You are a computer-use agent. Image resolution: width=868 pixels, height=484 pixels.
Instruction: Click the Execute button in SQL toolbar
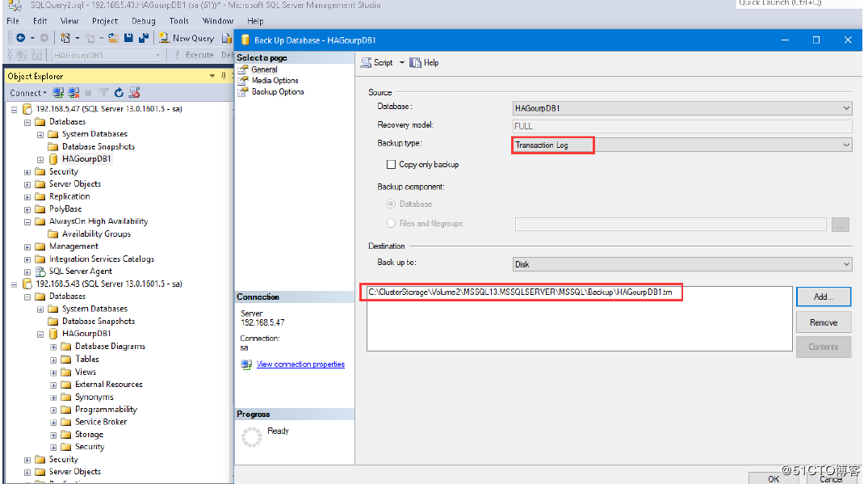coord(194,55)
